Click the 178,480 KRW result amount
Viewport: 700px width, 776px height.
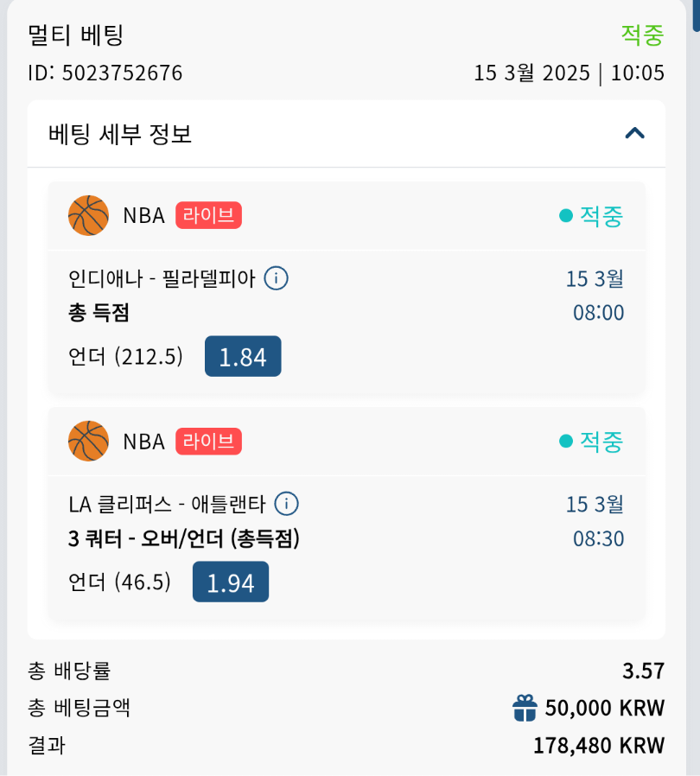pyautogui.click(x=598, y=745)
